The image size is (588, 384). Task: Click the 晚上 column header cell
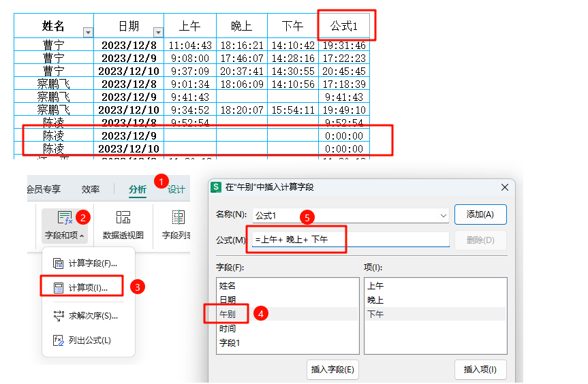click(x=242, y=26)
